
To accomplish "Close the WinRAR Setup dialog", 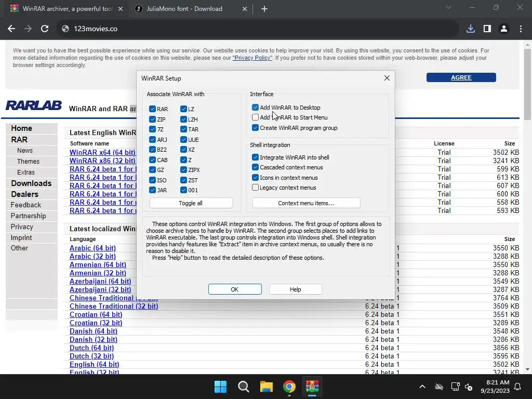I will [x=387, y=78].
